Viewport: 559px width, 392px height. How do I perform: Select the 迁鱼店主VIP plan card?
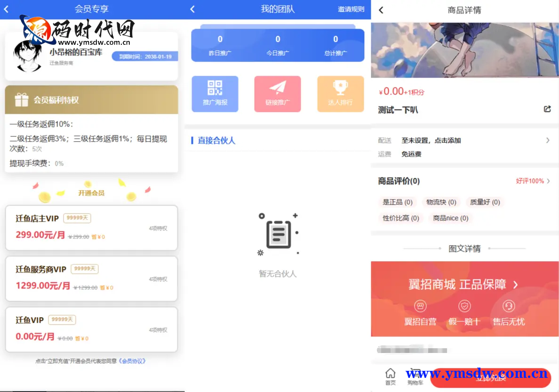point(91,228)
